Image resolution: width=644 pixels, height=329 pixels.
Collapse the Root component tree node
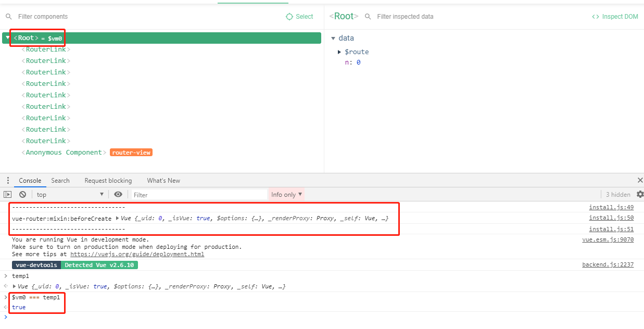[x=8, y=38]
